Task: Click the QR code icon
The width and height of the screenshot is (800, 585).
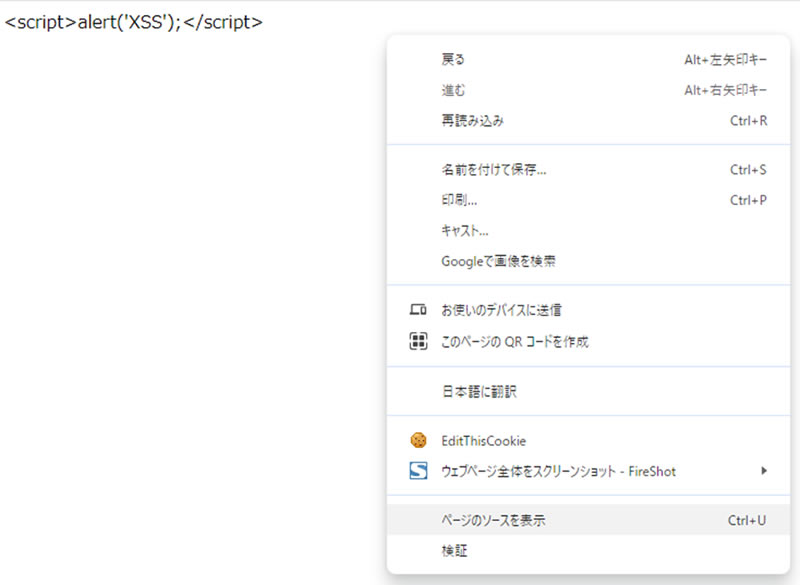Action: click(x=418, y=341)
